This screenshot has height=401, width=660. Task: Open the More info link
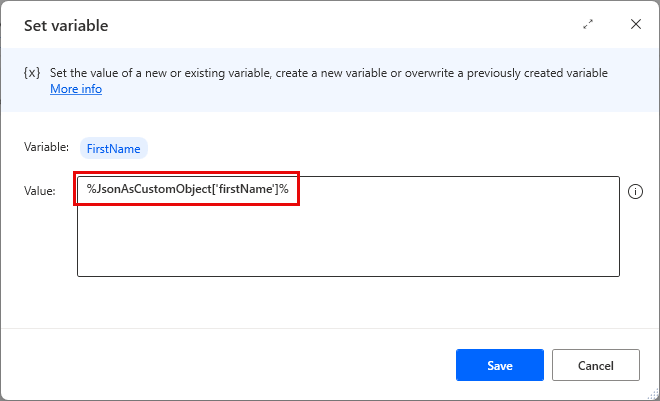76,89
